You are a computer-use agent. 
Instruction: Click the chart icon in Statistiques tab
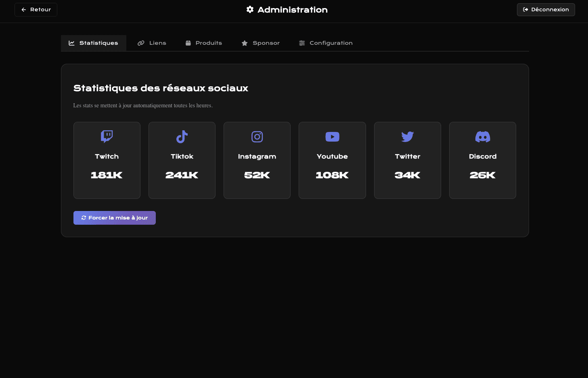tap(71, 43)
